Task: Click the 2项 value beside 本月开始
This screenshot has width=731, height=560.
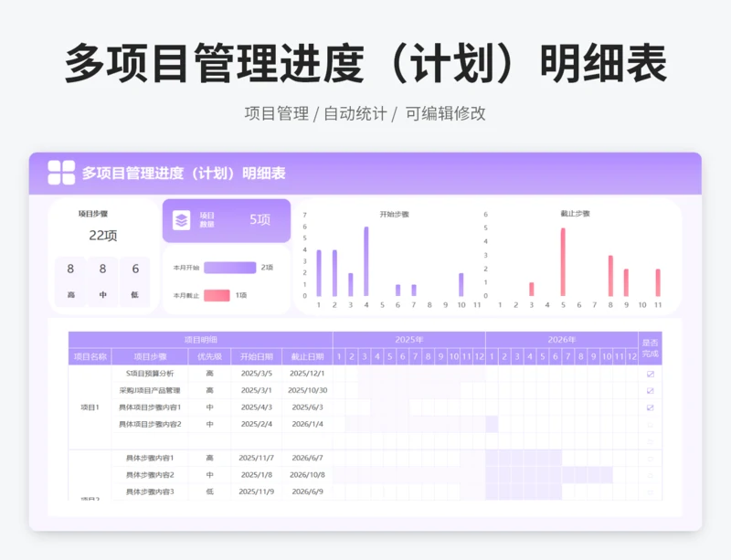Action: pos(267,268)
